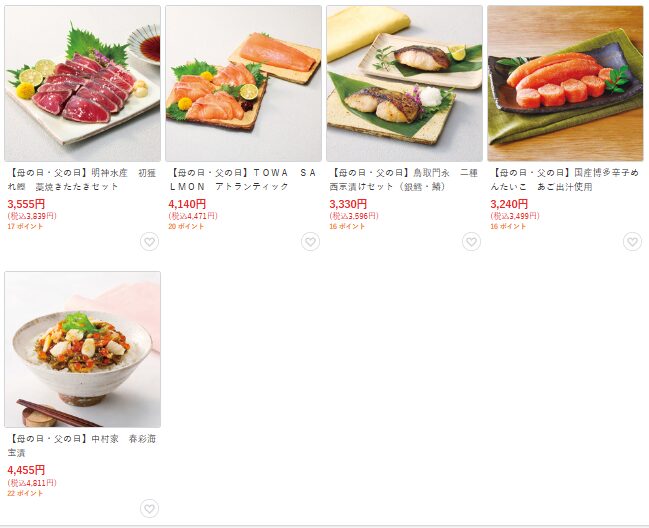Open 明神水産 藁焼きたたきセット product title
This screenshot has height=528, width=649.
[x=82, y=180]
